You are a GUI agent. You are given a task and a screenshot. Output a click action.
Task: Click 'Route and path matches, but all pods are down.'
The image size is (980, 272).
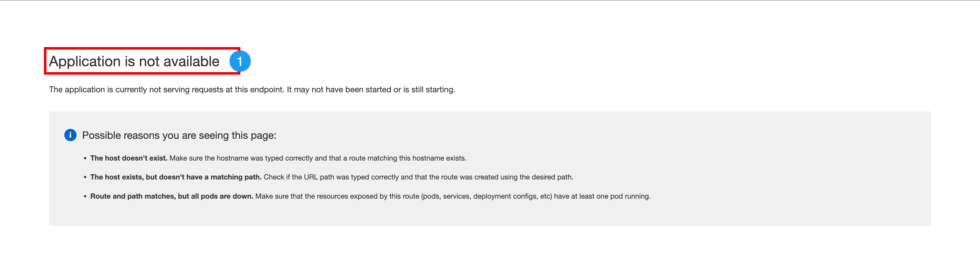pyautogui.click(x=171, y=196)
